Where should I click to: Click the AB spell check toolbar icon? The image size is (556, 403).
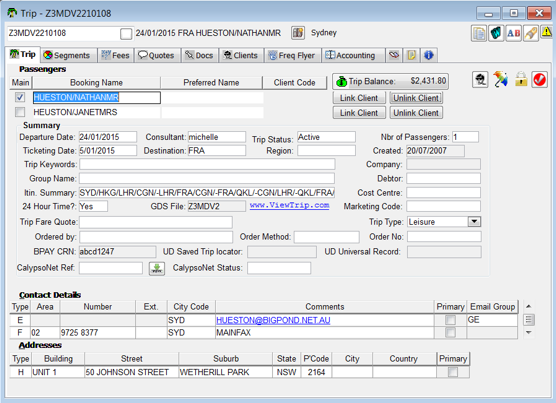(513, 33)
